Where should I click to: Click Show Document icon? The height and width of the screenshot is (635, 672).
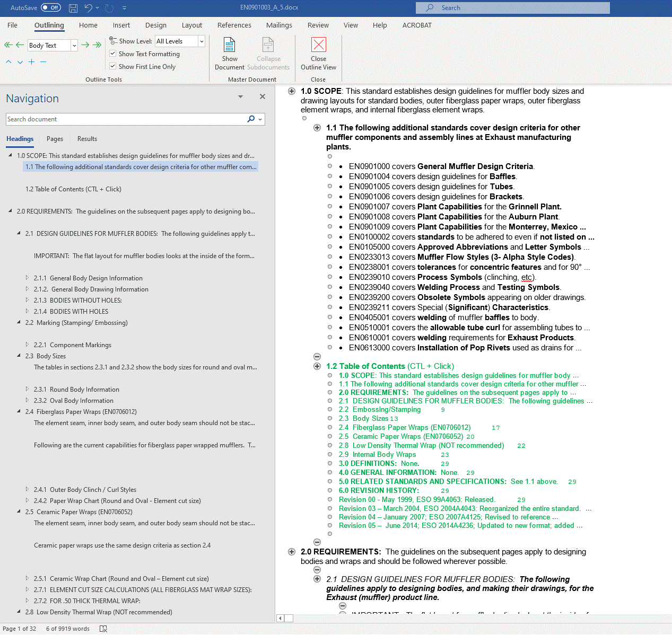tap(230, 45)
